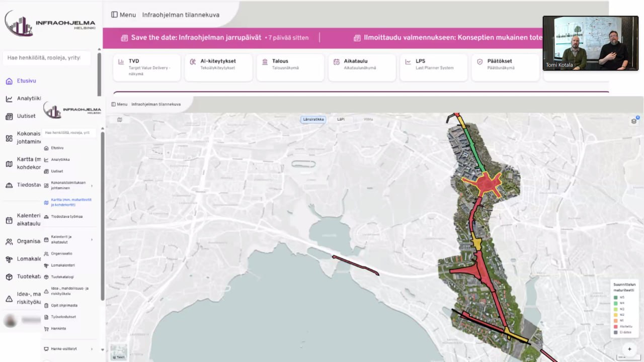Open Hankinta in the inner sidebar
This screenshot has height=362, width=644.
tap(58, 329)
